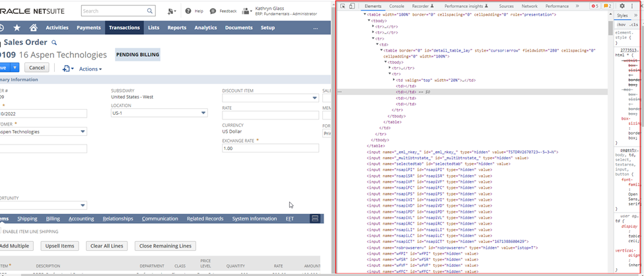The image size is (644, 276).
Task: Click the Feedback speech bubble icon
Action: tap(213, 11)
